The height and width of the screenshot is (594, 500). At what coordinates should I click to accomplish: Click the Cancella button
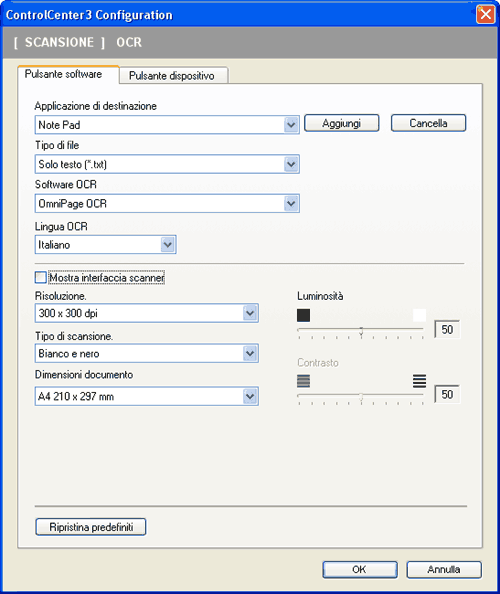[x=428, y=123]
